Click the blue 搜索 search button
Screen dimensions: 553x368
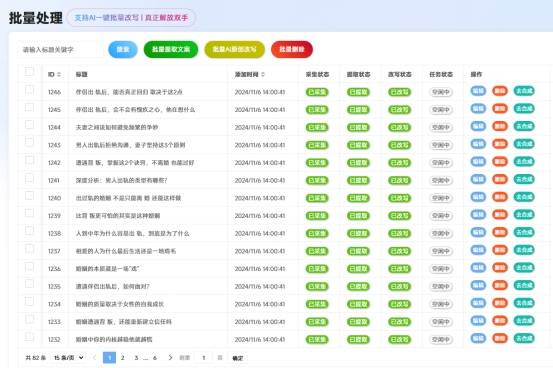coord(123,49)
